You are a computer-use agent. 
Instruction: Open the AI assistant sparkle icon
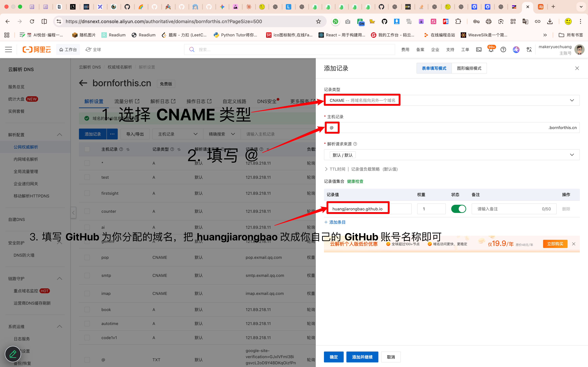point(516,49)
